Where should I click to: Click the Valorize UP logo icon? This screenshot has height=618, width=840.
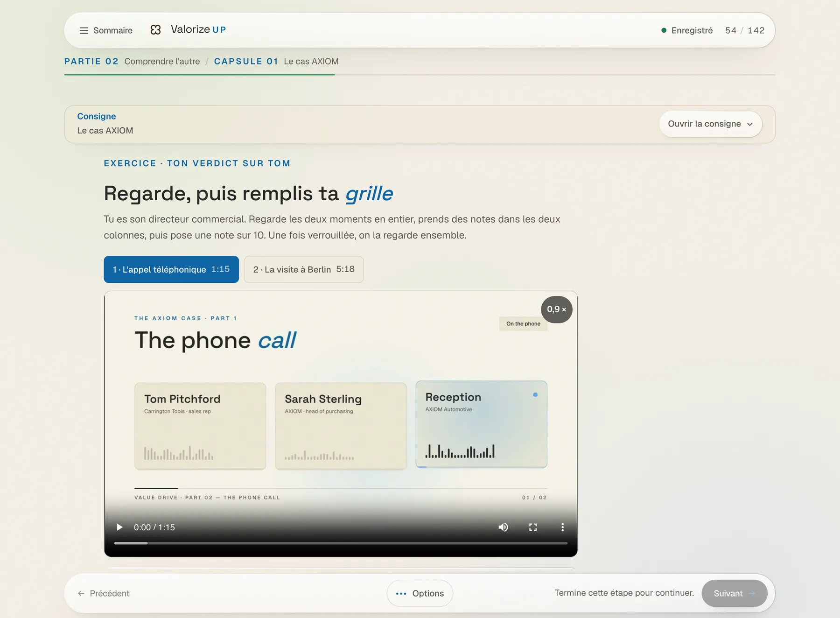click(155, 30)
